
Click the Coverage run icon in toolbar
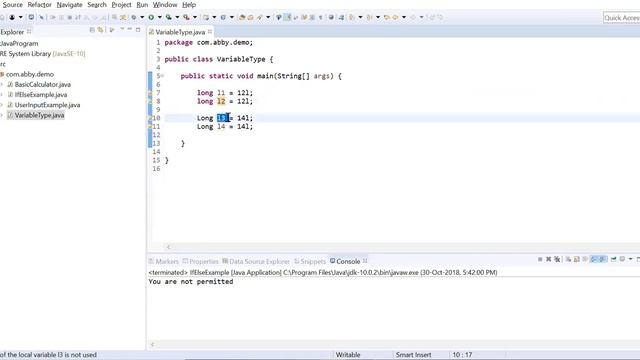(x=168, y=17)
